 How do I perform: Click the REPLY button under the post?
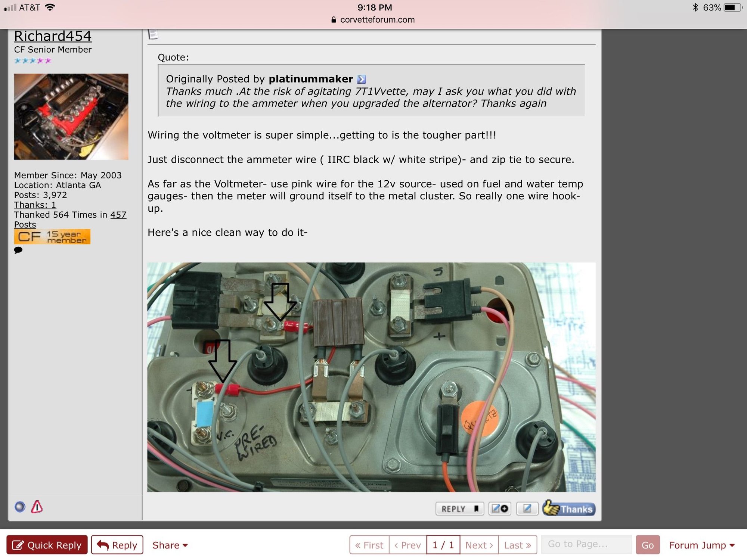[x=459, y=508]
